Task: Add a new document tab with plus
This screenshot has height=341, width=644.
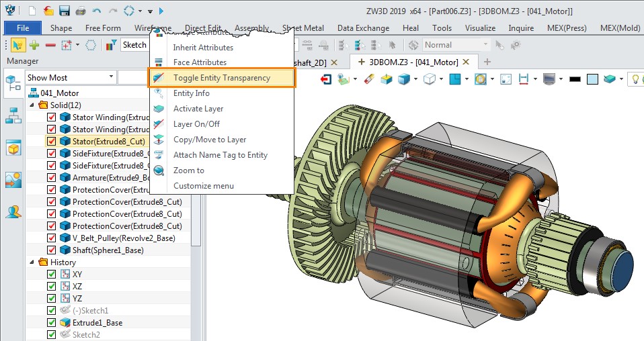Action: coord(487,62)
